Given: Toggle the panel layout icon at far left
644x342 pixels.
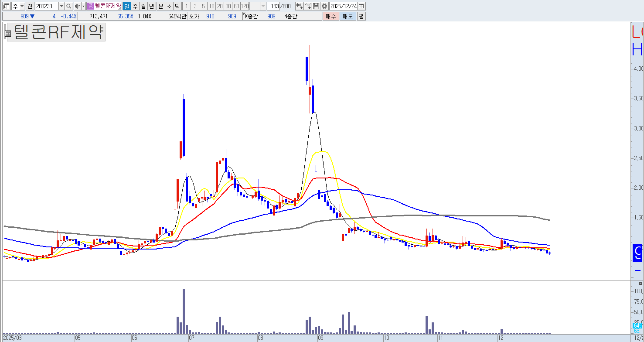Looking at the screenshot, I should [6, 6].
